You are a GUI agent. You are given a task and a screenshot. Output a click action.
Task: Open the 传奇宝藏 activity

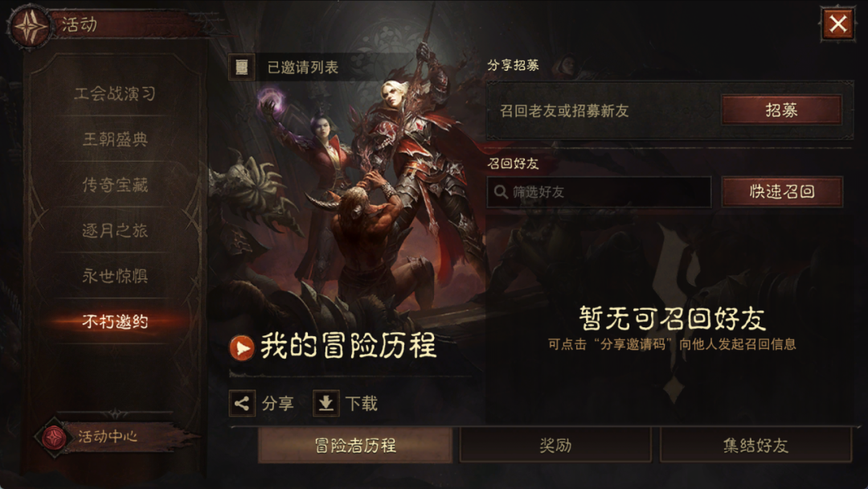[x=115, y=184]
